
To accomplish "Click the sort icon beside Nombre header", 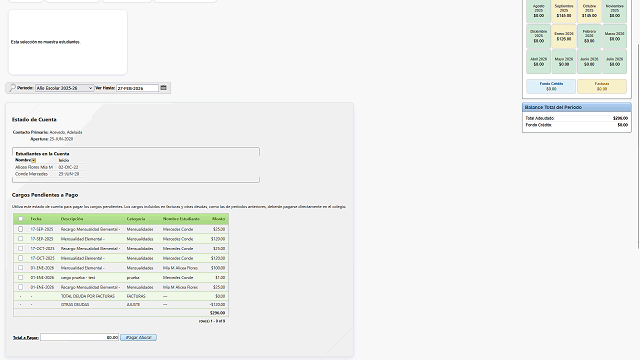I will (33, 160).
